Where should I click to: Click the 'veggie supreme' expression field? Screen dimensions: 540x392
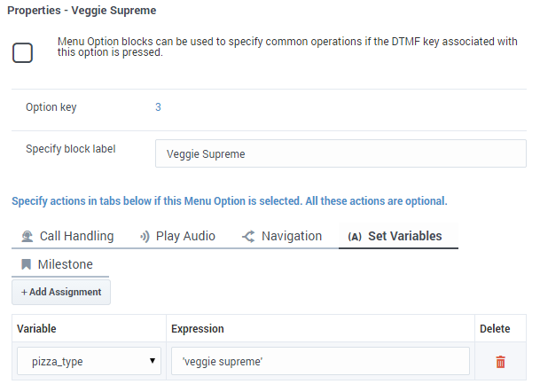point(320,361)
